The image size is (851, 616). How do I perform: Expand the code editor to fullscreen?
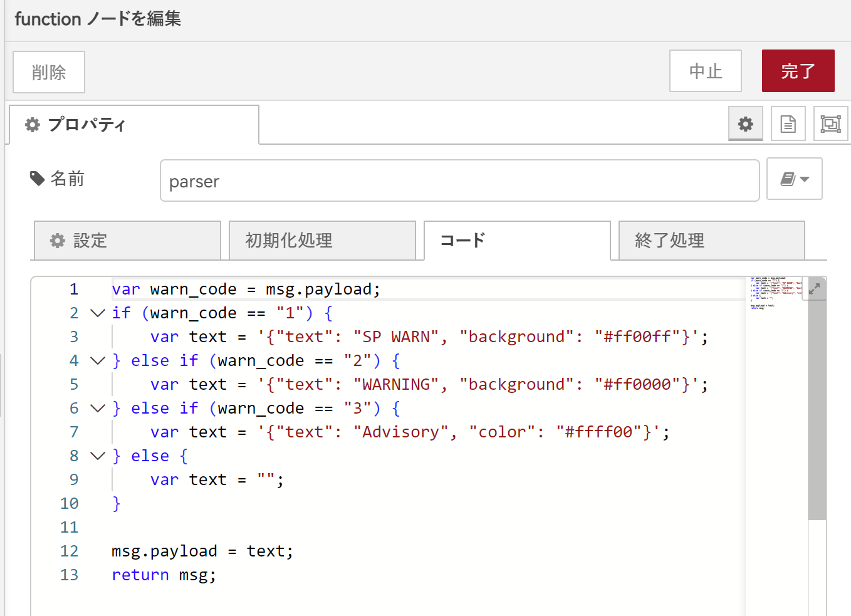(814, 289)
